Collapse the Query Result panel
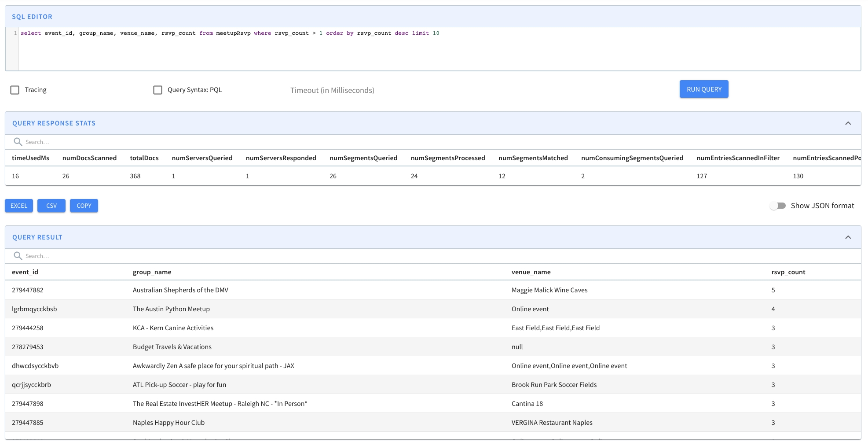The image size is (868, 446). pos(848,237)
